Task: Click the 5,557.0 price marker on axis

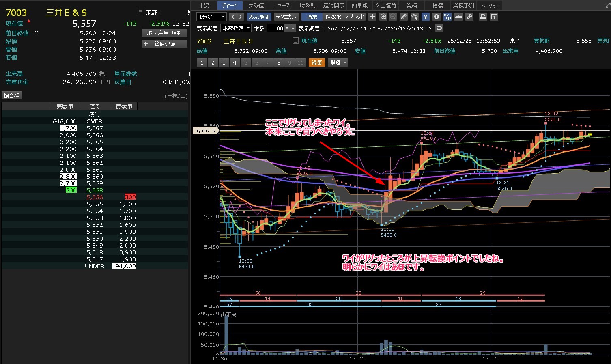Action: click(x=205, y=131)
